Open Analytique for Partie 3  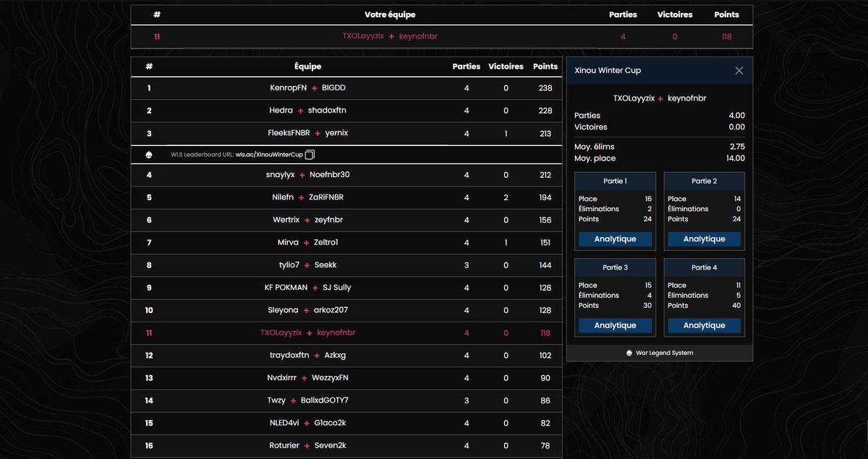pyautogui.click(x=615, y=326)
